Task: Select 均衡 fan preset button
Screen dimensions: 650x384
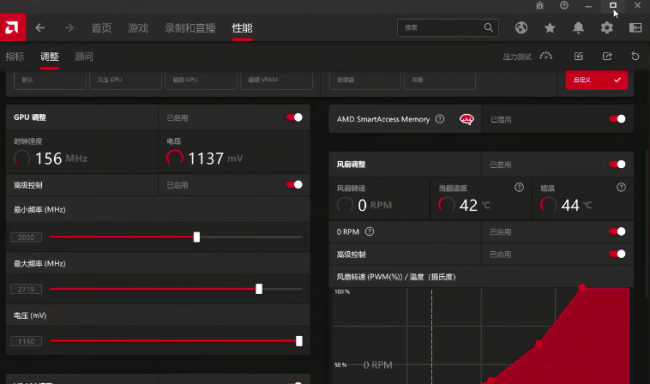Action: pyautogui.click(x=440, y=80)
